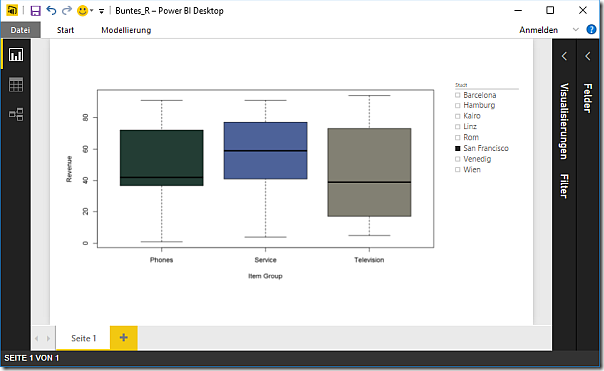Redo the last action

(67, 10)
